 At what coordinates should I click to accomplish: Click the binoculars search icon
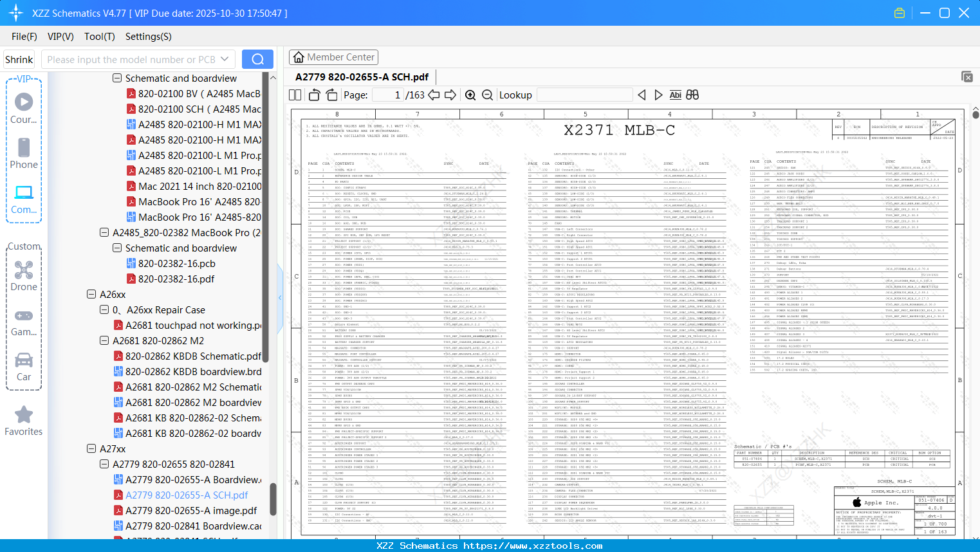(692, 95)
